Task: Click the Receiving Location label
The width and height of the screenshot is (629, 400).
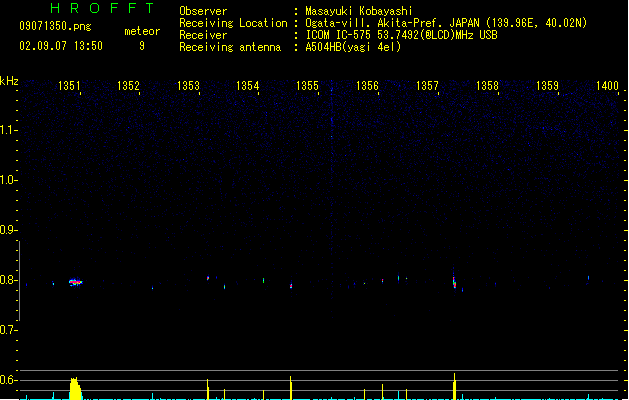Action: (233, 23)
